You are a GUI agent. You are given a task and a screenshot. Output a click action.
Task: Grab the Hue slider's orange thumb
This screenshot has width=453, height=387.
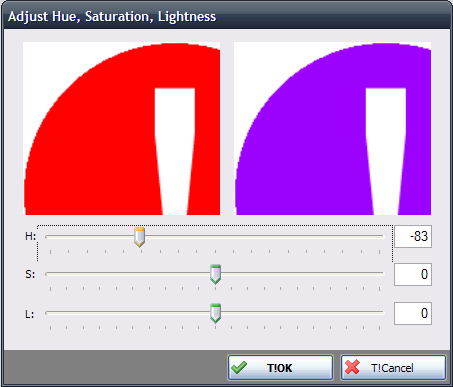point(139,237)
